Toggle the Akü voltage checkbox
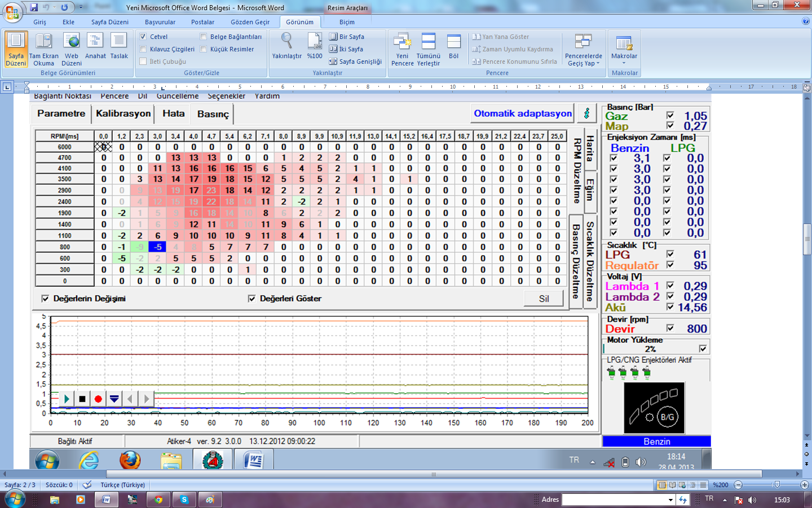812x508 pixels. pyautogui.click(x=670, y=307)
